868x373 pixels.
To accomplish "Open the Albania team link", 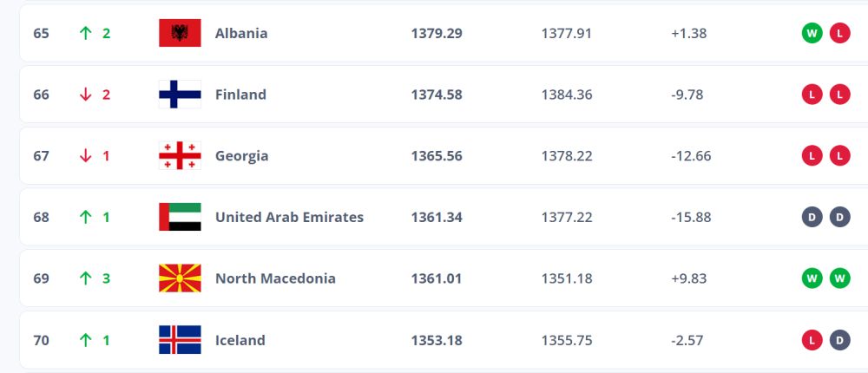I will point(241,33).
